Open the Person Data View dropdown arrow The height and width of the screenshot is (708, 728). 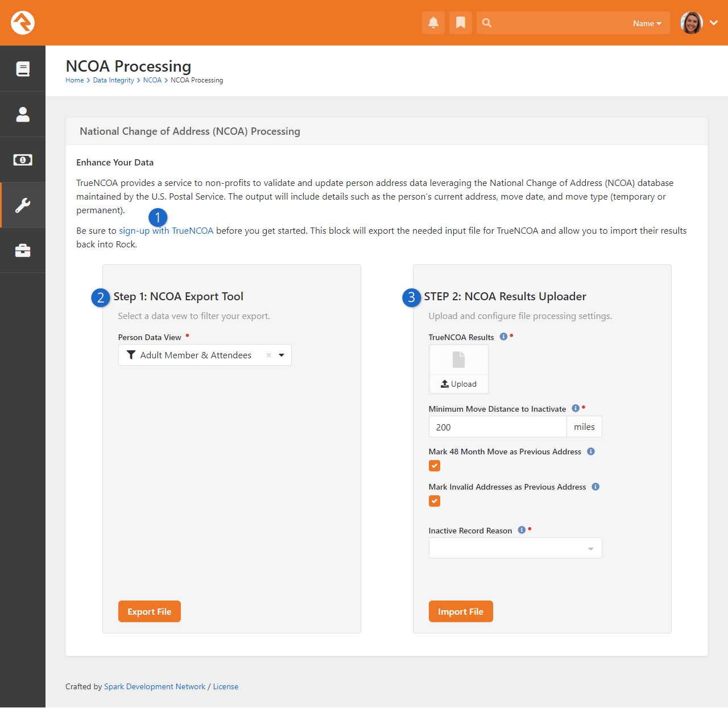pos(282,355)
